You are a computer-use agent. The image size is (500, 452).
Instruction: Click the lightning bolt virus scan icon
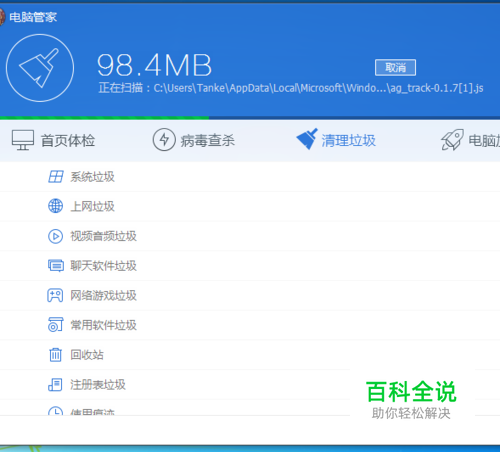pos(164,140)
